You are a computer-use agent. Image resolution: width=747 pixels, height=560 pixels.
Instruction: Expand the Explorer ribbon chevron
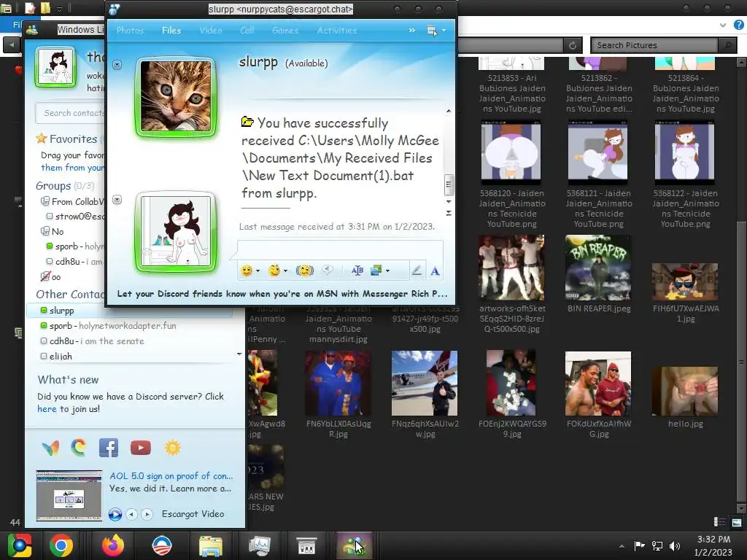[x=723, y=25]
